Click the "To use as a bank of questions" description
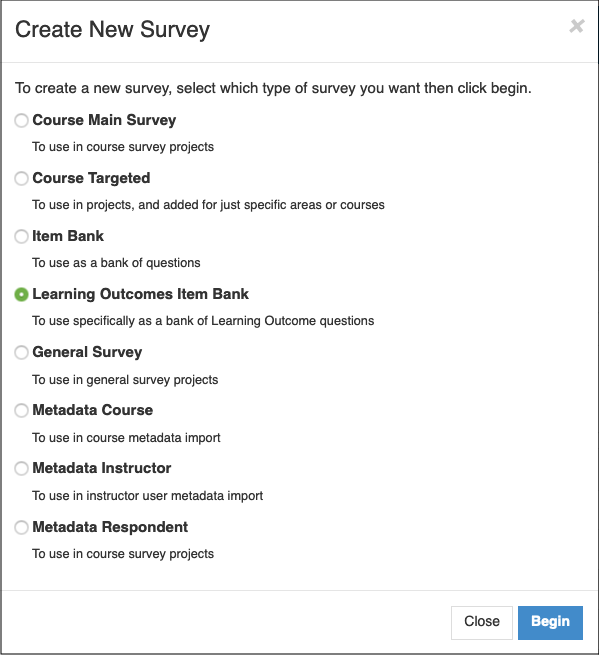The width and height of the screenshot is (599, 655). [116, 263]
